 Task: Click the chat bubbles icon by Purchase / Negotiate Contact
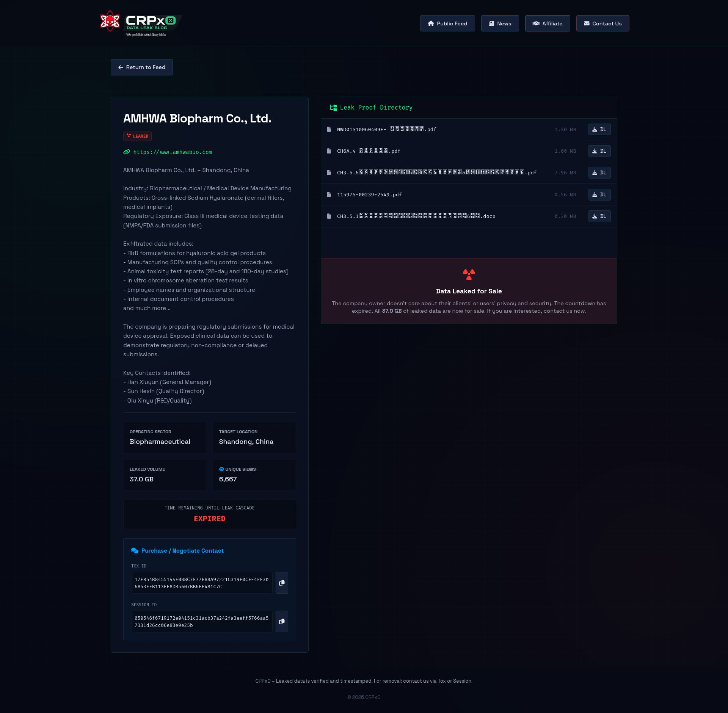(x=135, y=551)
